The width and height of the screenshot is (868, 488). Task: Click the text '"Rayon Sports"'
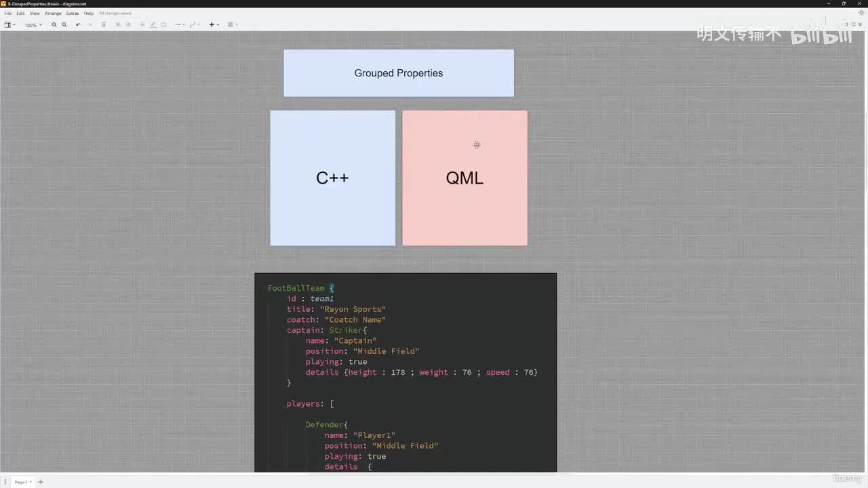coord(353,309)
